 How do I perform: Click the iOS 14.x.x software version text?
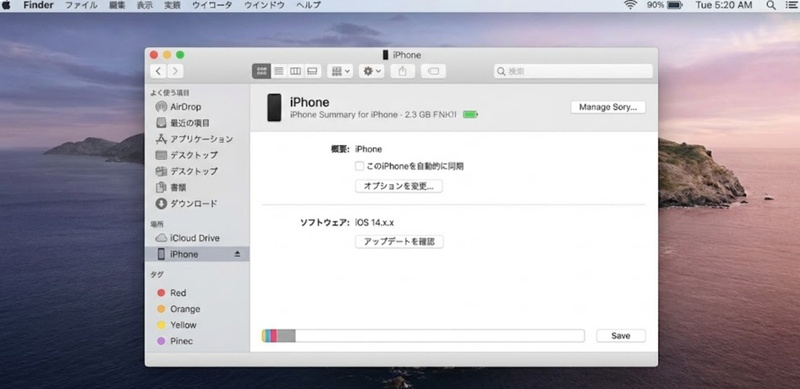pyautogui.click(x=374, y=223)
